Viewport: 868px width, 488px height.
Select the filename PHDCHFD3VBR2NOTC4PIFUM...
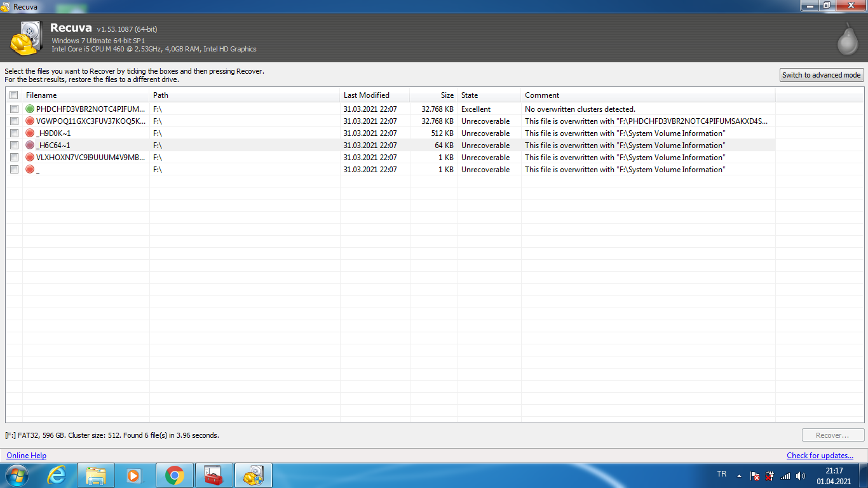click(x=91, y=109)
